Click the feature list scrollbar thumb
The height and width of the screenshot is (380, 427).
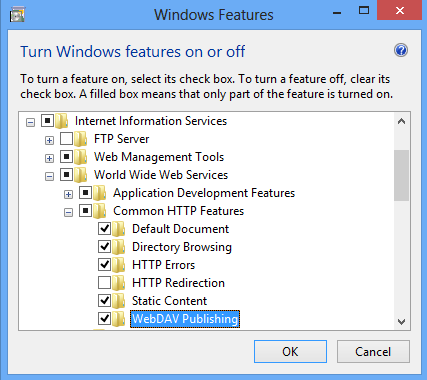tap(401, 175)
